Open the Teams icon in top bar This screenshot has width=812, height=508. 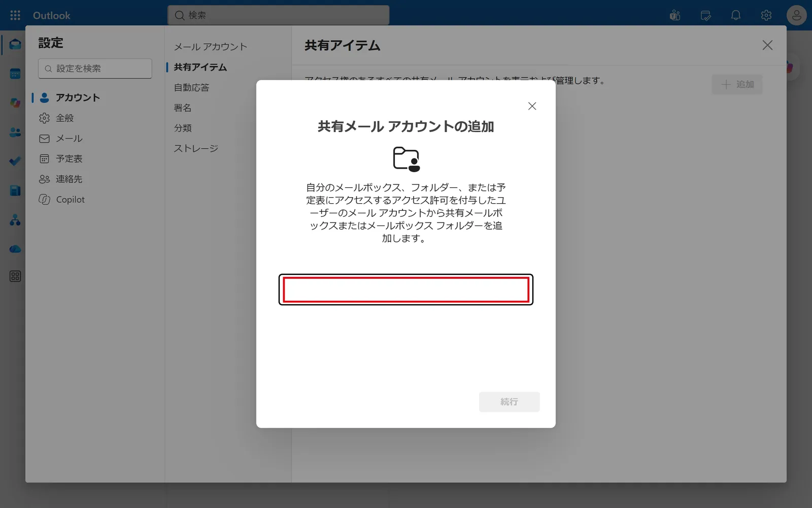point(675,15)
